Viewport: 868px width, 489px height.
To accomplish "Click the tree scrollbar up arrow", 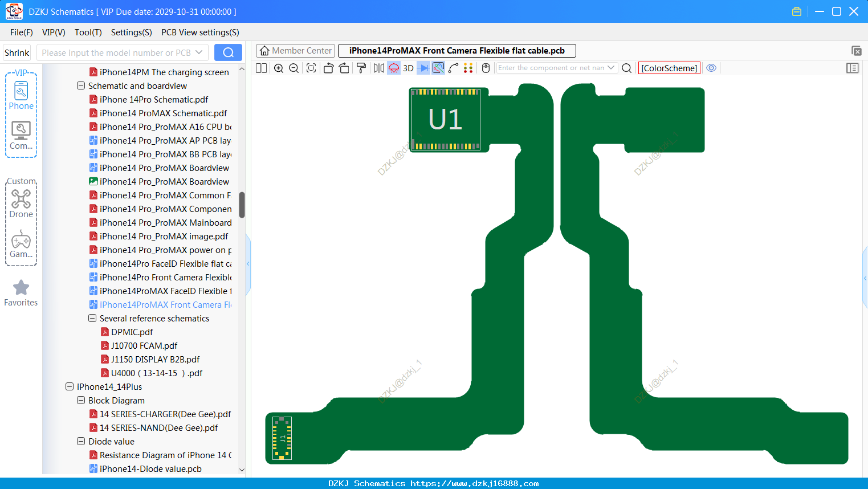I will pyautogui.click(x=242, y=69).
